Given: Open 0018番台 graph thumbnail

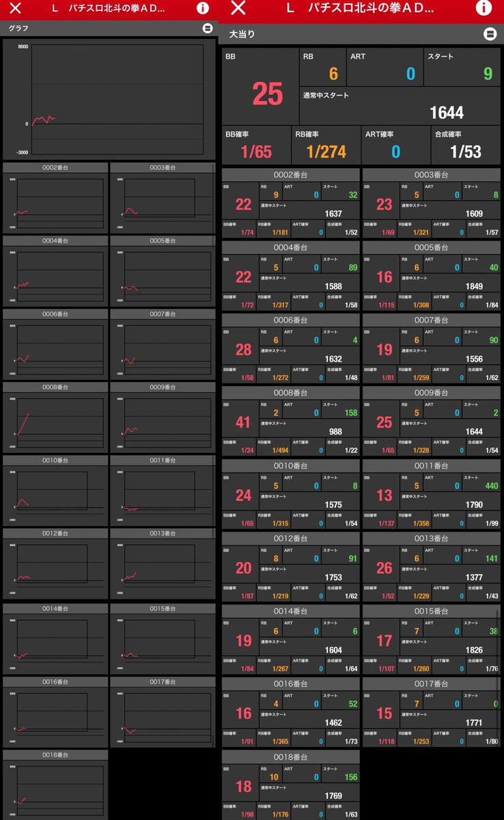Looking at the screenshot, I should pyautogui.click(x=55, y=789).
